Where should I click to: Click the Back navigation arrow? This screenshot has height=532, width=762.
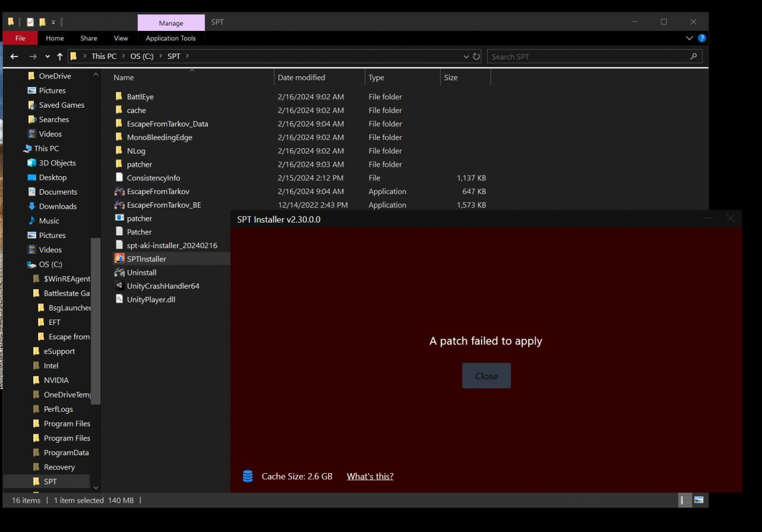tap(14, 57)
